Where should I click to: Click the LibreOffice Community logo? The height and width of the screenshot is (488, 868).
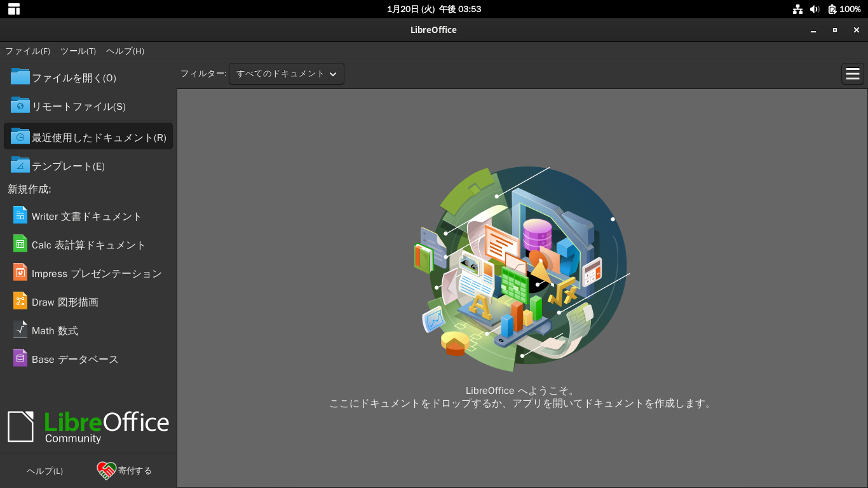(88, 424)
